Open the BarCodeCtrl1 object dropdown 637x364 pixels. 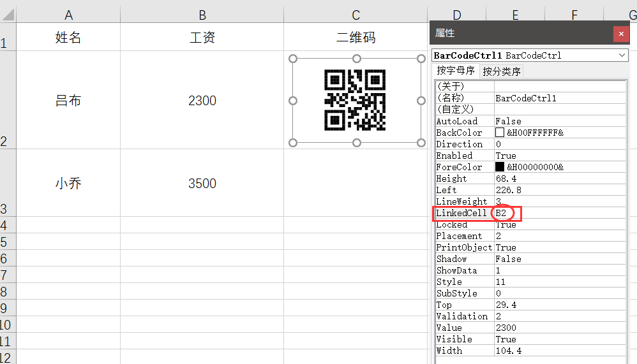622,55
